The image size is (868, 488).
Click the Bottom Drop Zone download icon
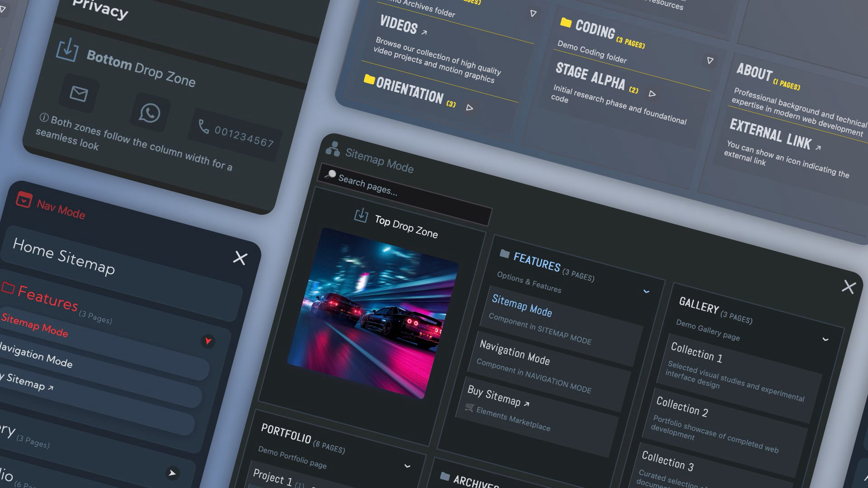(x=67, y=50)
